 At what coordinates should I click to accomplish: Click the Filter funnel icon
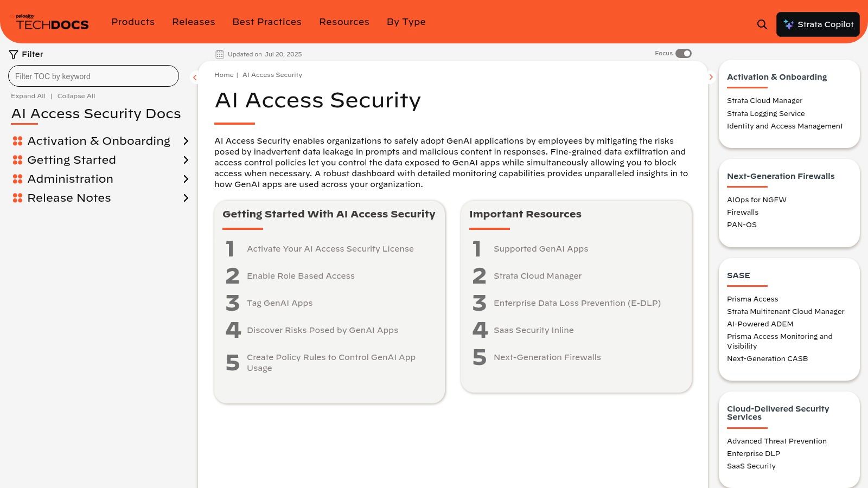[x=13, y=54]
